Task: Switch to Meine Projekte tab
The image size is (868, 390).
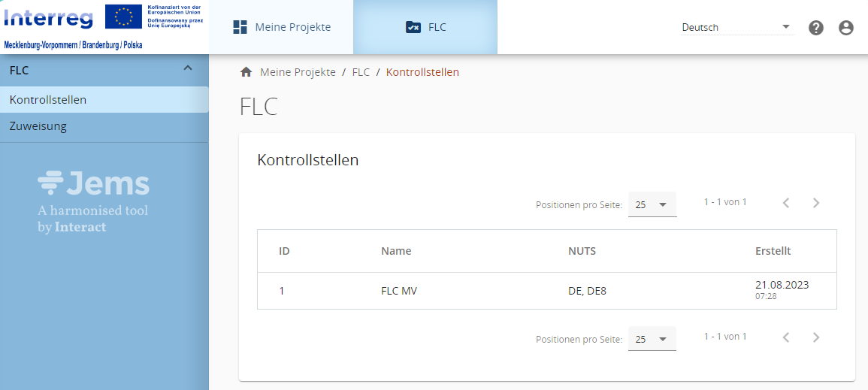Action: tap(282, 27)
